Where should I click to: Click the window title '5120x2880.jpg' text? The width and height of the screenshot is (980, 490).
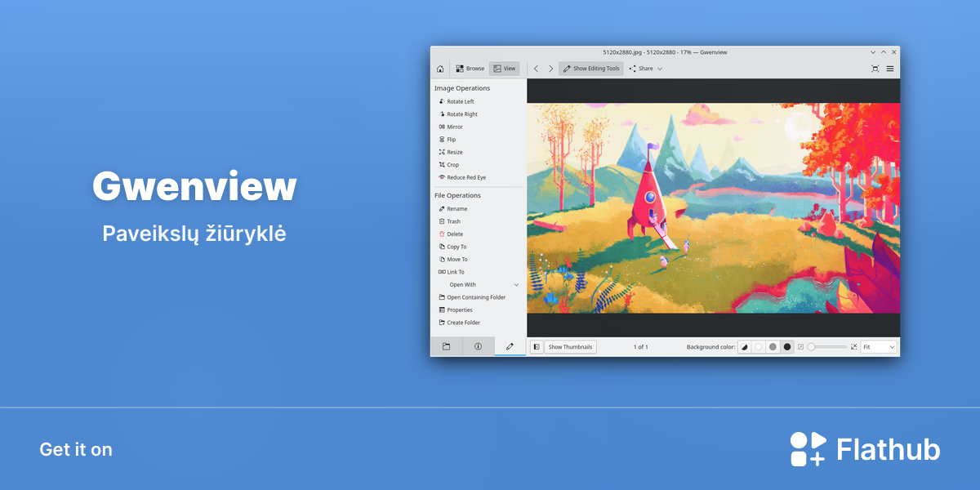point(621,52)
